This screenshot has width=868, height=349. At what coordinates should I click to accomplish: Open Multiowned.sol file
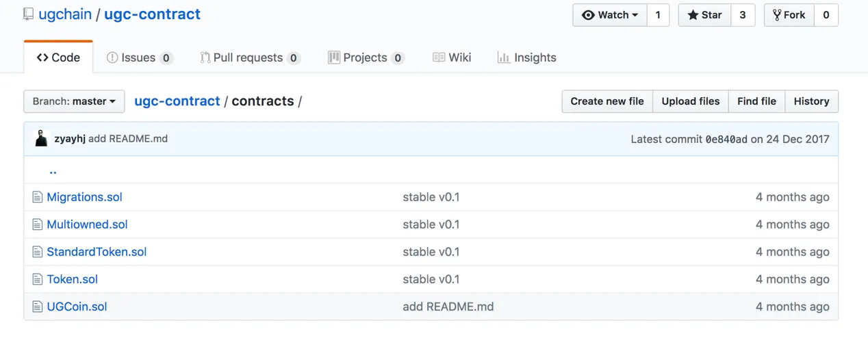click(87, 224)
